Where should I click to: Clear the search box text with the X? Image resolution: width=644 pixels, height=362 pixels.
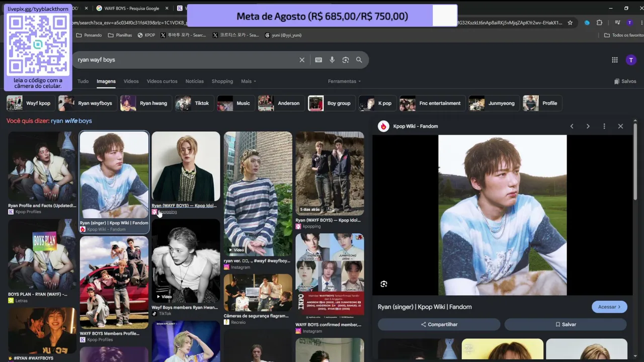click(x=302, y=60)
